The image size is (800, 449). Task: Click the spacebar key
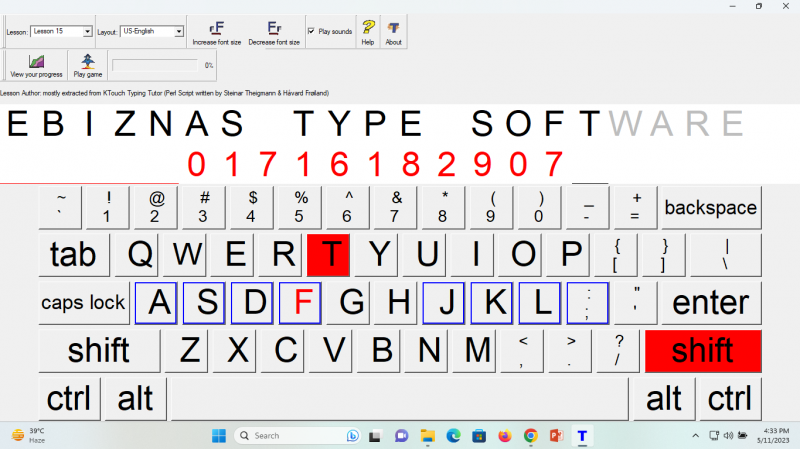[399, 398]
